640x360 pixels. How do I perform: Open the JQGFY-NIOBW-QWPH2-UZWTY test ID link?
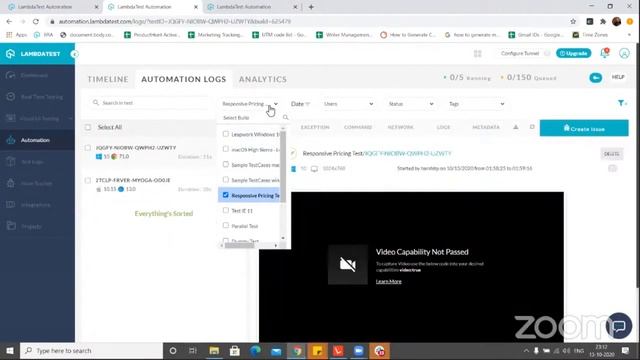coord(407,153)
